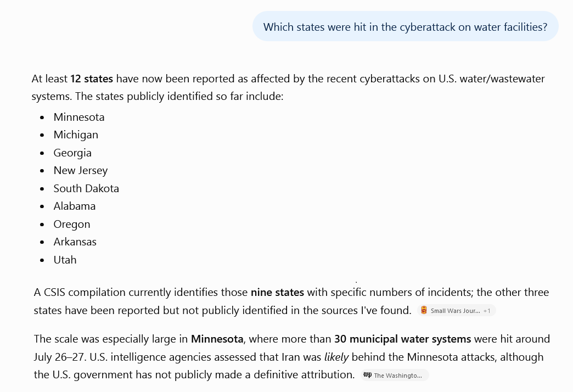Click bold '30 municipal water systems' text

pos(403,339)
